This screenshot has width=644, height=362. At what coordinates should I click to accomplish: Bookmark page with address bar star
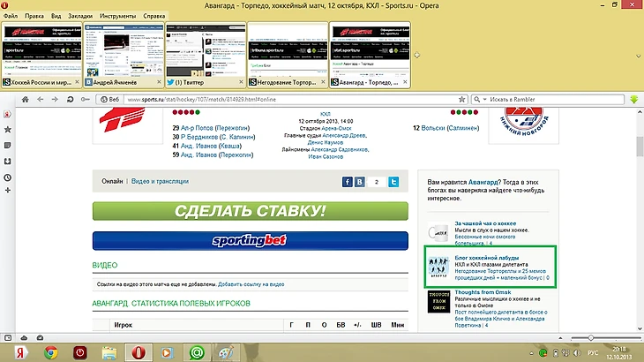[x=461, y=100]
